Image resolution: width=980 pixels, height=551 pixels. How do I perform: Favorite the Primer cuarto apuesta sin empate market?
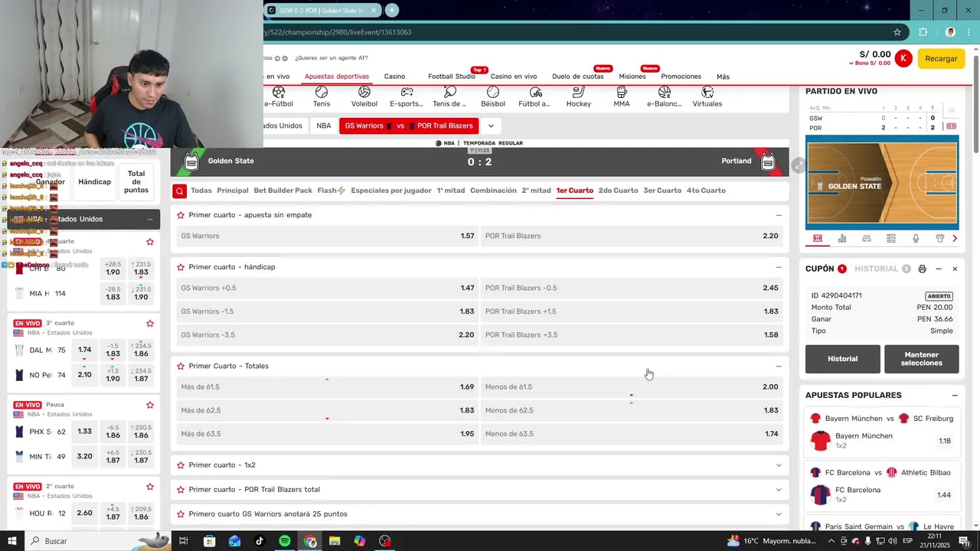click(x=181, y=215)
